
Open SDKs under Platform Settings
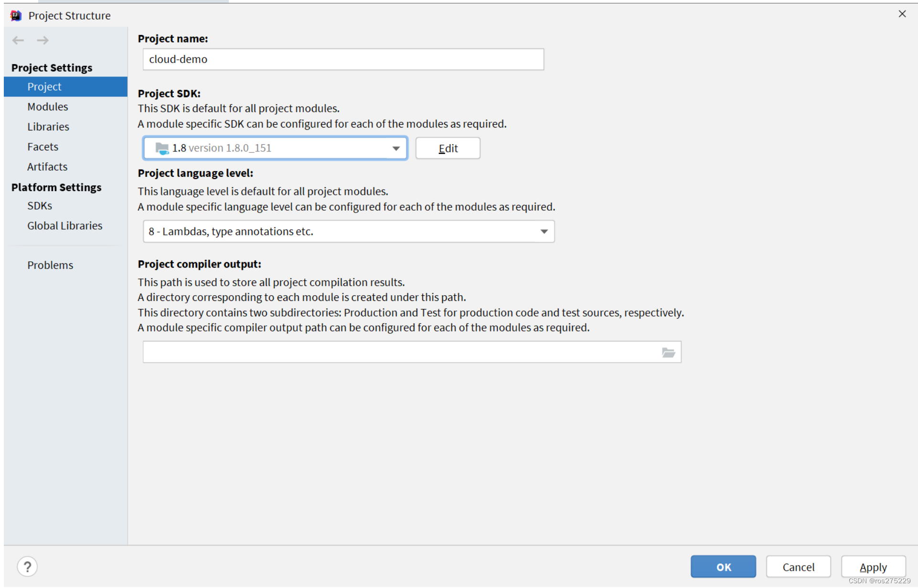coord(40,206)
